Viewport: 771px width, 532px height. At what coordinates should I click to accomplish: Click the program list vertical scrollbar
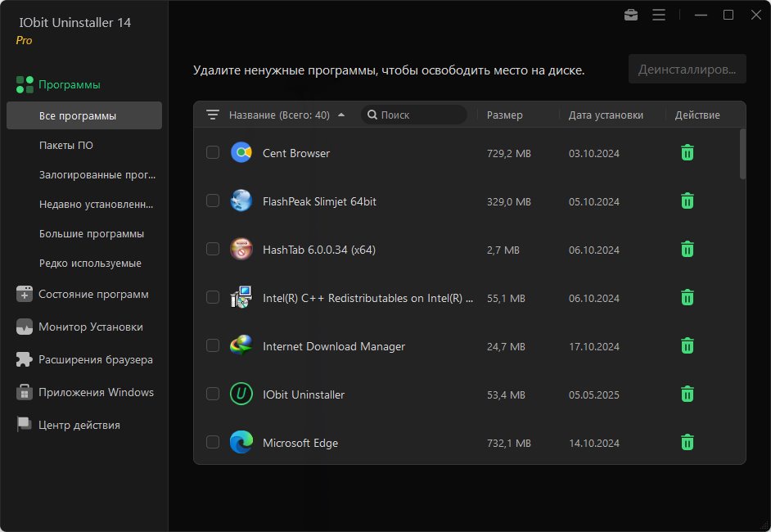click(x=742, y=154)
